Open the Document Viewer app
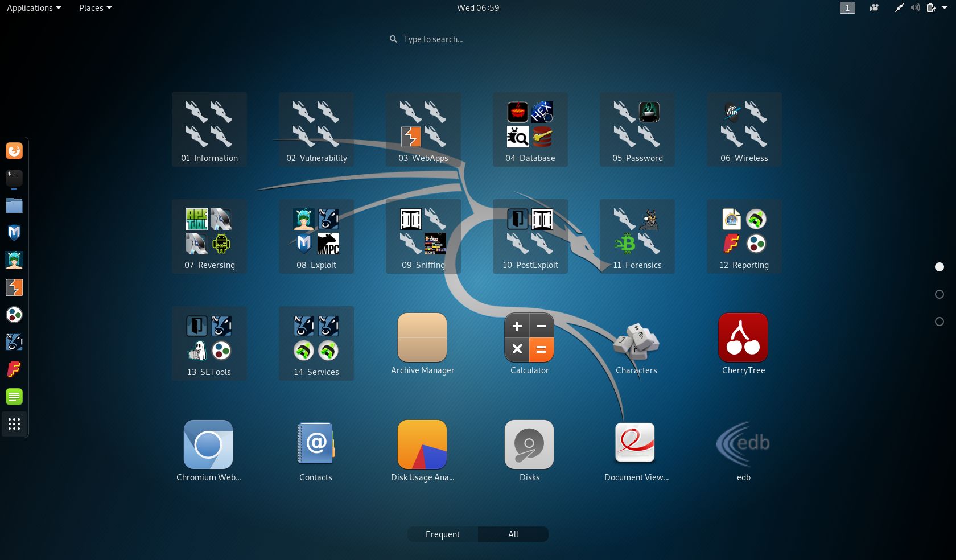 pyautogui.click(x=637, y=451)
